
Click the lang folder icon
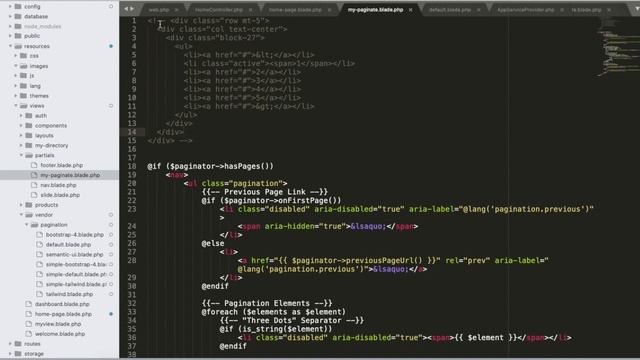(24, 86)
